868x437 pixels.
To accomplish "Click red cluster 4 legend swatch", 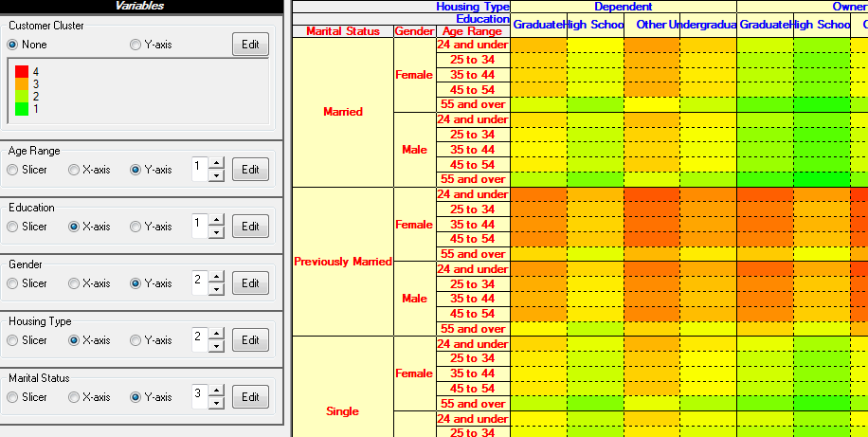I will coord(22,71).
